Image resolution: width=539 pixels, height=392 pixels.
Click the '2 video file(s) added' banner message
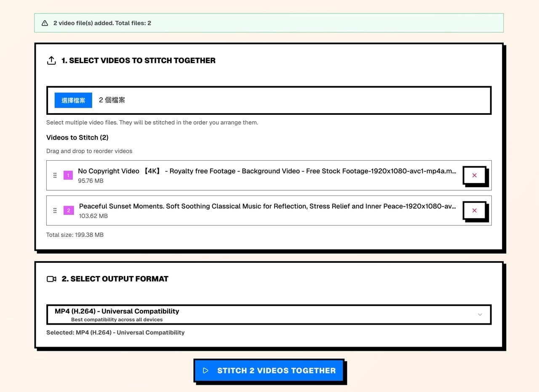102,23
